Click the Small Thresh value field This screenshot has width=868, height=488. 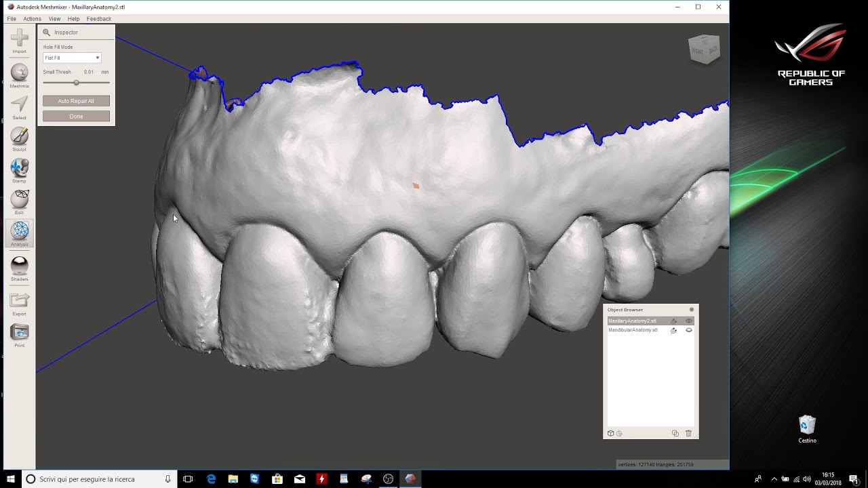(89, 72)
